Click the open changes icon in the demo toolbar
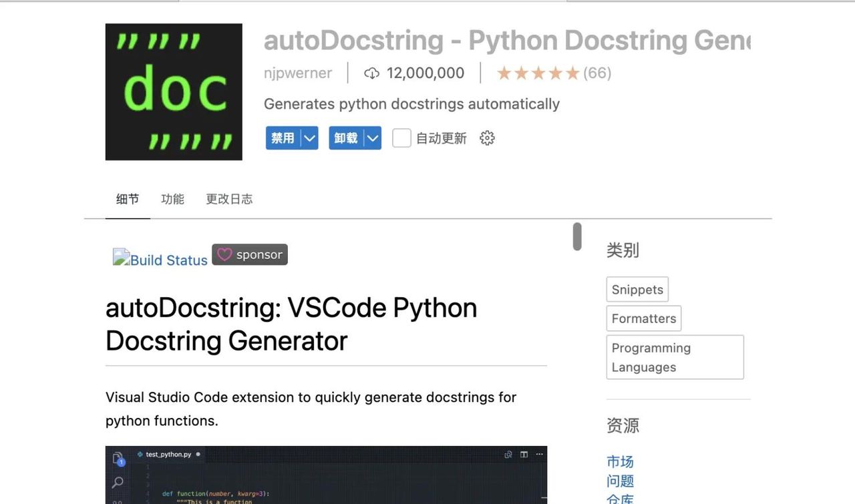This screenshot has height=504, width=855. click(x=508, y=454)
